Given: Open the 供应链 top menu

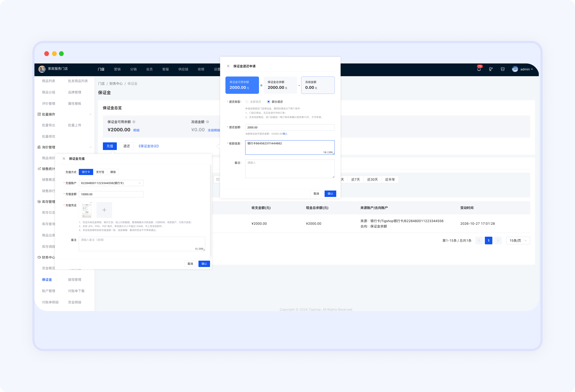Looking at the screenshot, I should click(183, 69).
